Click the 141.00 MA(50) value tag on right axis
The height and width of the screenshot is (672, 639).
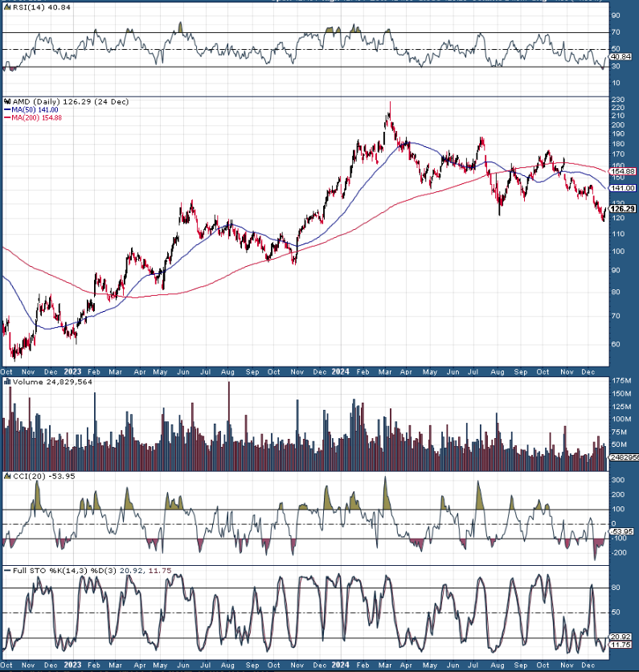coord(624,187)
